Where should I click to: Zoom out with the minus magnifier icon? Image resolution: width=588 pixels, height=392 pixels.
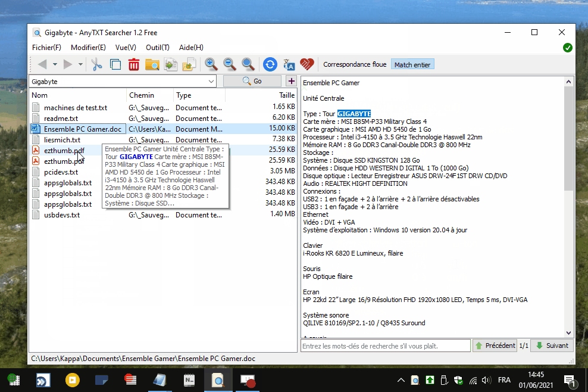click(230, 64)
